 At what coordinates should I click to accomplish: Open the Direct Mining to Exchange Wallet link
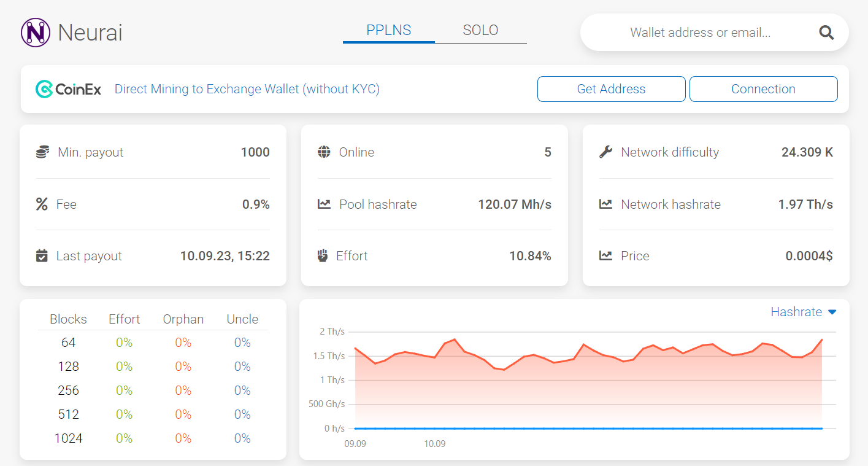tap(247, 88)
